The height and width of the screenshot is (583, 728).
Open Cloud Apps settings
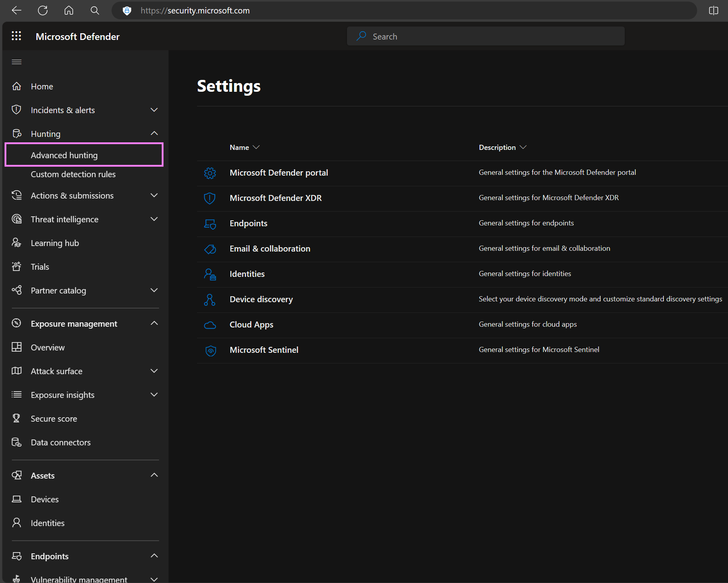point(251,325)
